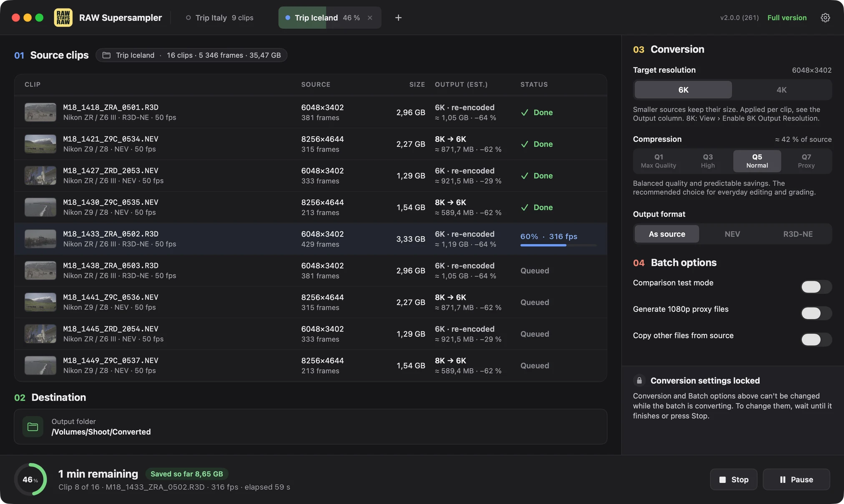
Task: Click Done checkmark for M18_1427_ZRD_2053.NEV
Action: tap(525, 176)
